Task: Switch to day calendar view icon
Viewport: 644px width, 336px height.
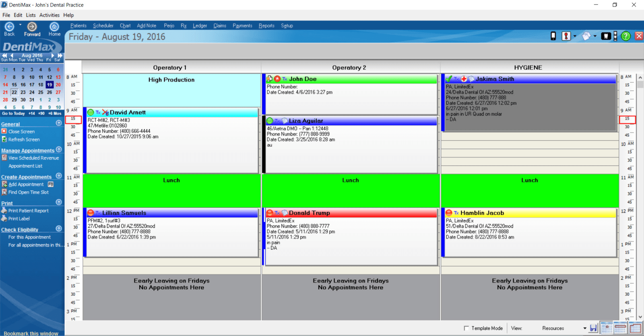Action: 607,328
